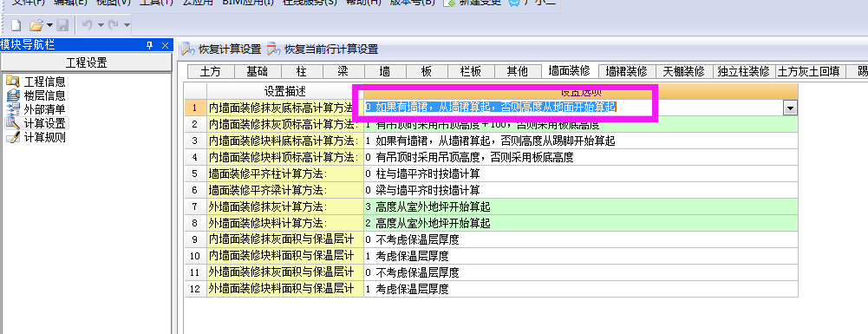Select 计算规则 in the navigation tree

tap(36, 137)
